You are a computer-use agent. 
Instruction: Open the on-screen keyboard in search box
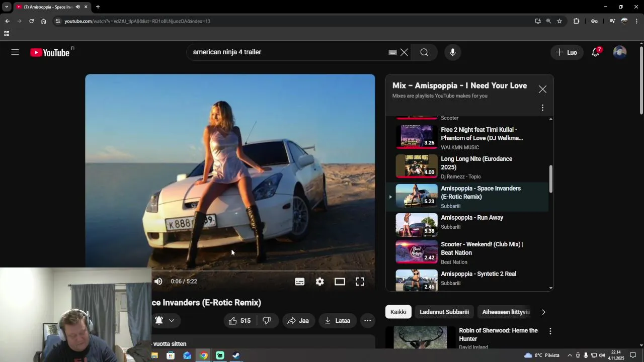(393, 52)
